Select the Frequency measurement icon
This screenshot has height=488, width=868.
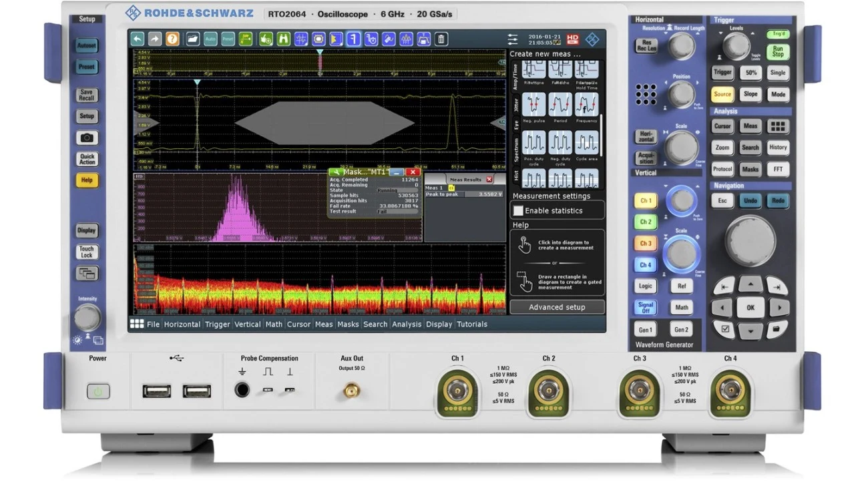click(x=586, y=103)
